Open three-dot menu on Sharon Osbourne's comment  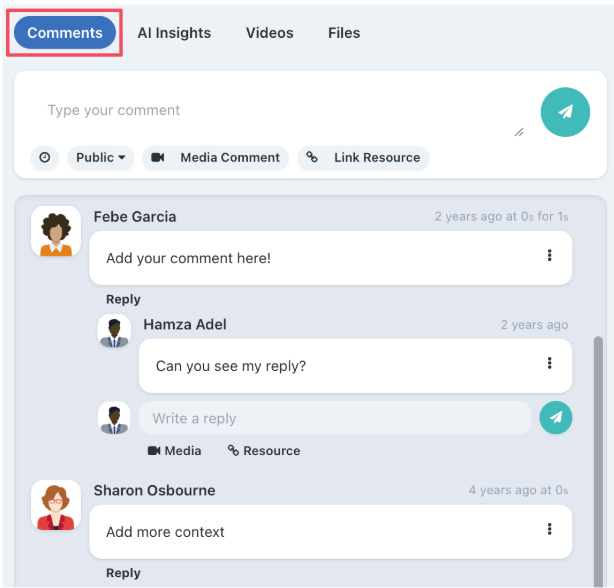coord(549,530)
